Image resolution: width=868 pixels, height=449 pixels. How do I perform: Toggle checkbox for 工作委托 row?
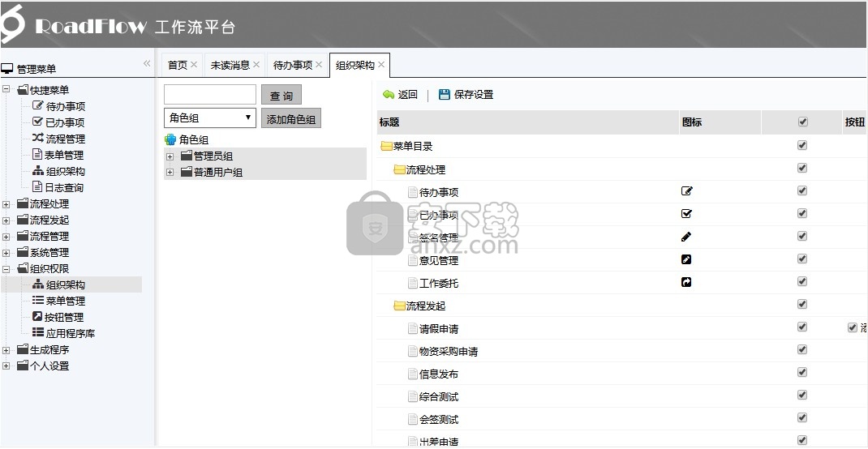pyautogui.click(x=802, y=281)
